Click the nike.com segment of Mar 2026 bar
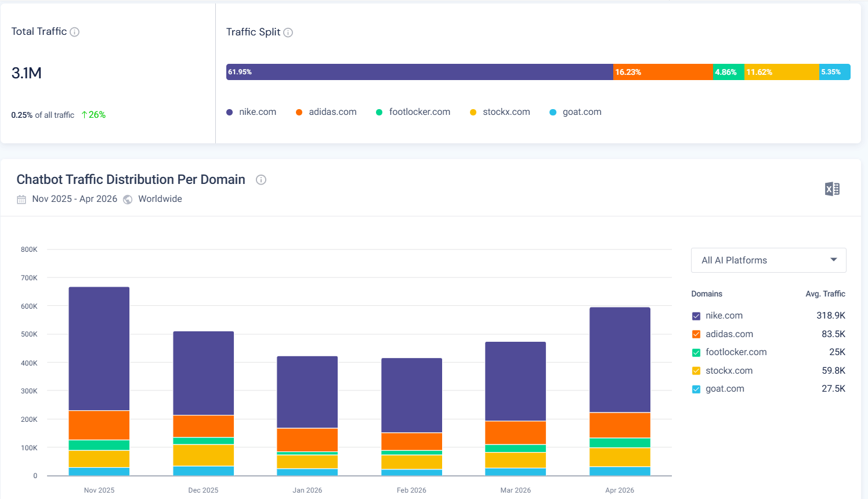The width and height of the screenshot is (868, 499). coord(515,381)
